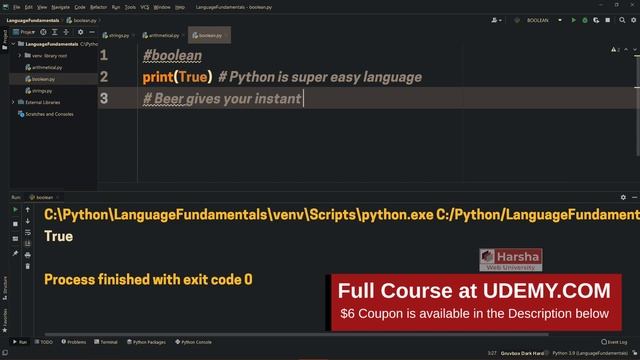Toggle soft-wrap in Run console
Screen dimensions: 640x360
pos(28,232)
